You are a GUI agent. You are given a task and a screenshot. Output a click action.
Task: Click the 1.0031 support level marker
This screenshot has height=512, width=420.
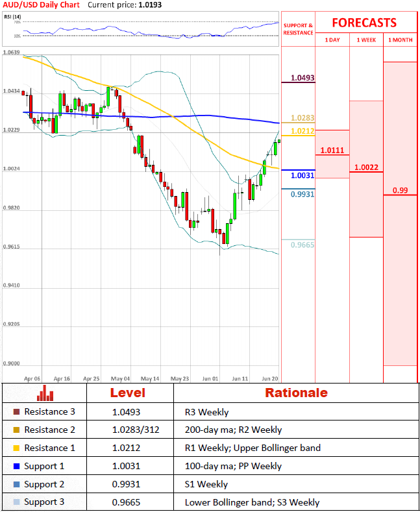pyautogui.click(x=303, y=175)
